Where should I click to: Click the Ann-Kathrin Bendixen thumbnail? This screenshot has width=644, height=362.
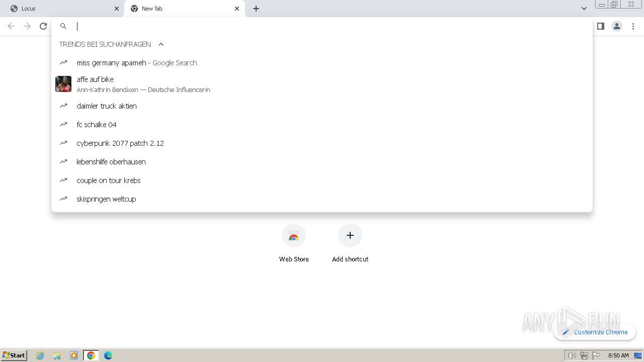[x=63, y=84]
